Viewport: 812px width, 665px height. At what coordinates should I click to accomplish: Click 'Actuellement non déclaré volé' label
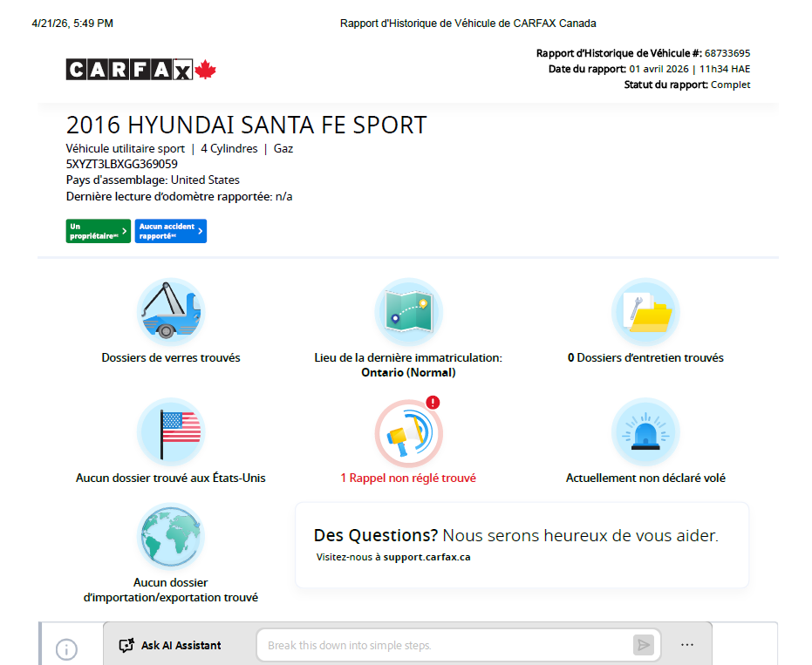[x=645, y=478]
